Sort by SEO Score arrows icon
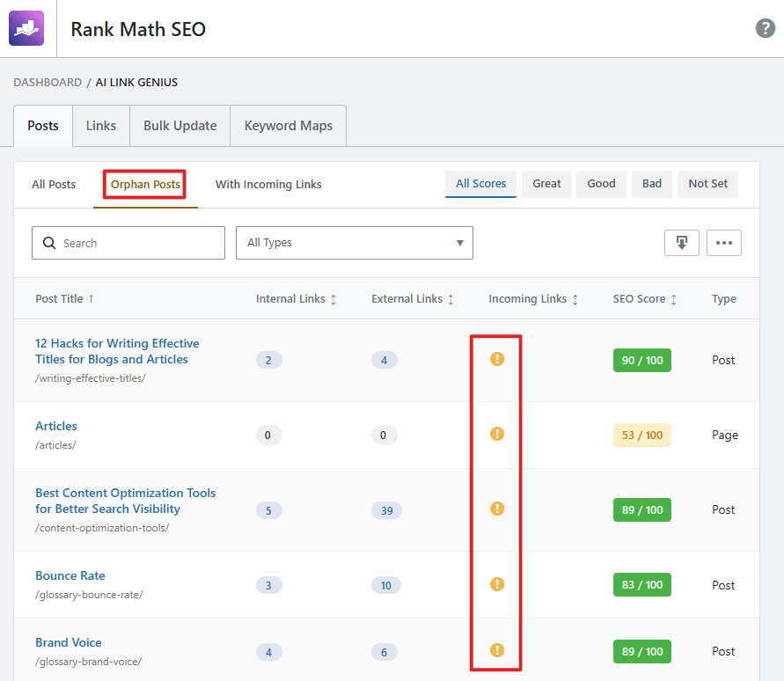This screenshot has height=681, width=784. (673, 299)
